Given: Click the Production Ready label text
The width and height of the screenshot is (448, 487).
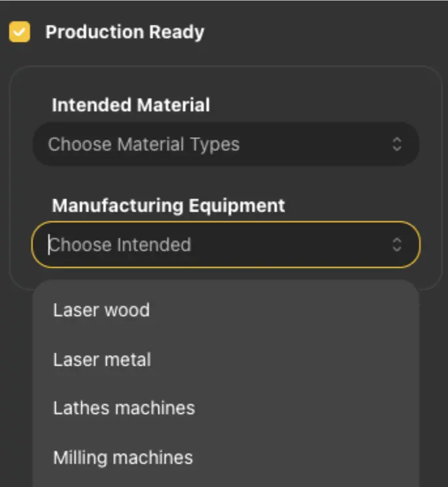Looking at the screenshot, I should [x=125, y=32].
